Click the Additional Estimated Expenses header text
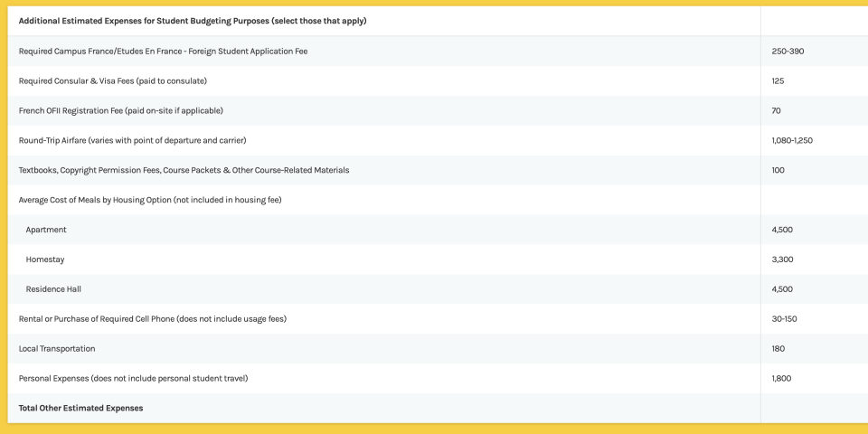Screen dimensions: 868x434 (x=193, y=21)
